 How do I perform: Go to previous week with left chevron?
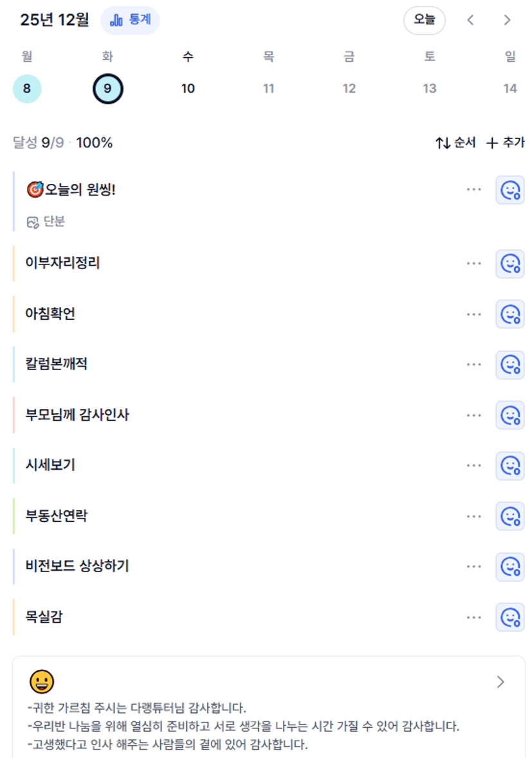point(470,20)
